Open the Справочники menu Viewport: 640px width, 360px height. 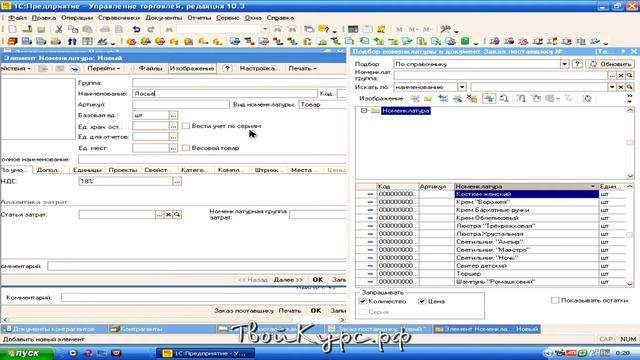pyautogui.click(x=119, y=18)
